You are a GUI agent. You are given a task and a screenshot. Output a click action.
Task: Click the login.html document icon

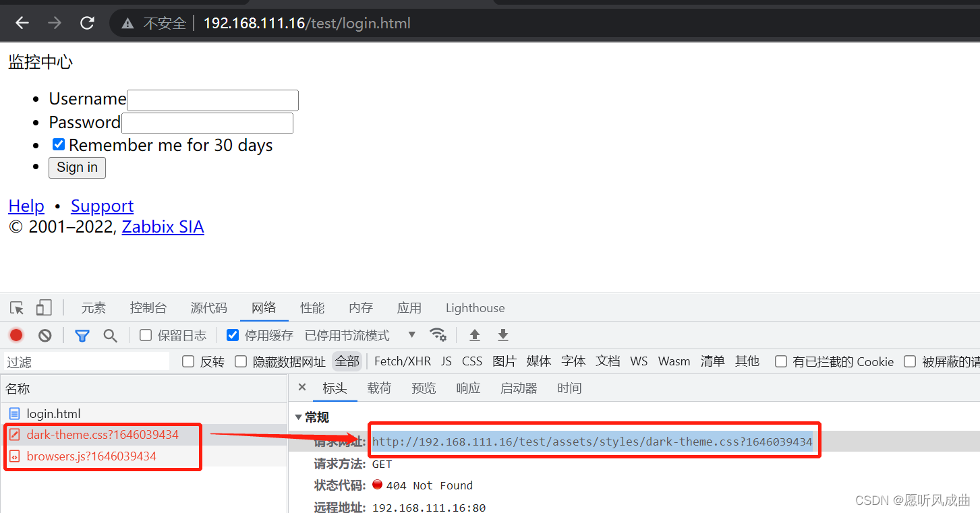(x=14, y=413)
